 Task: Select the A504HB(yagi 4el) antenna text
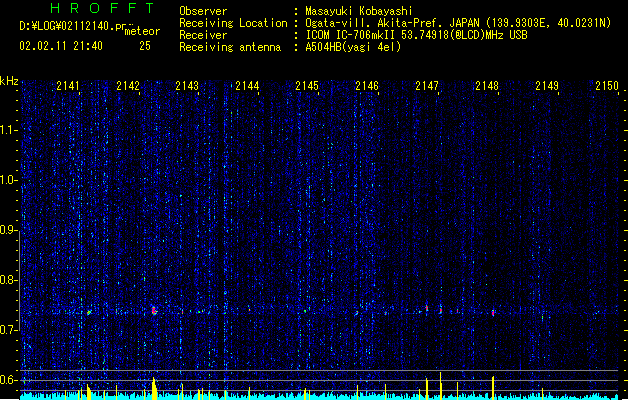[353, 47]
